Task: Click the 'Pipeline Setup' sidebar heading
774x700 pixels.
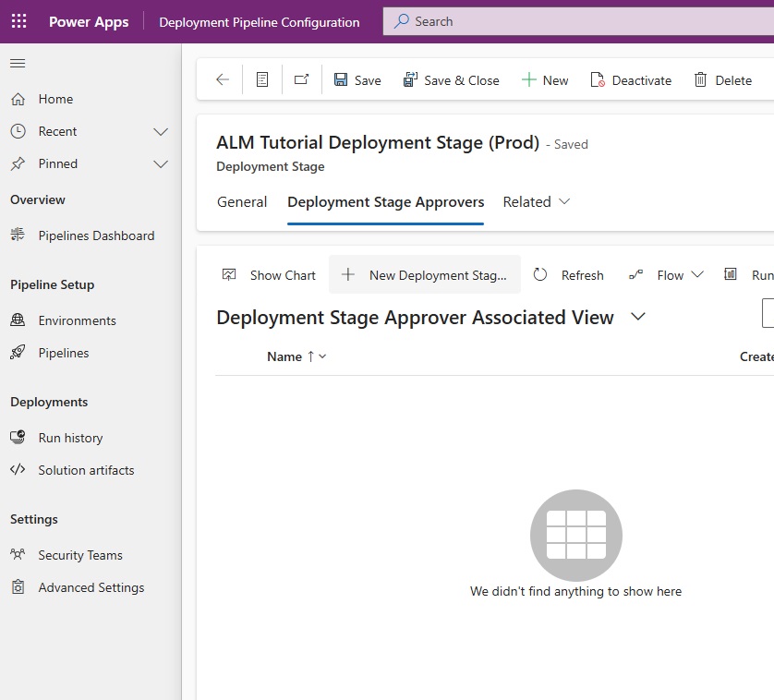Action: coord(53,284)
